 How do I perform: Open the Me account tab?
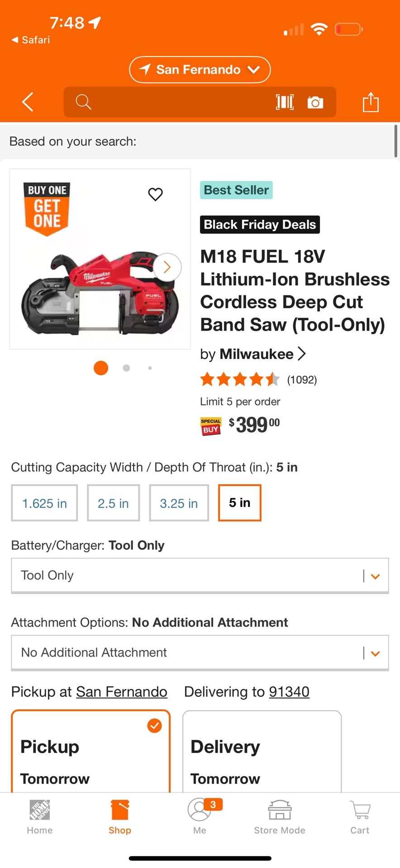tap(200, 817)
